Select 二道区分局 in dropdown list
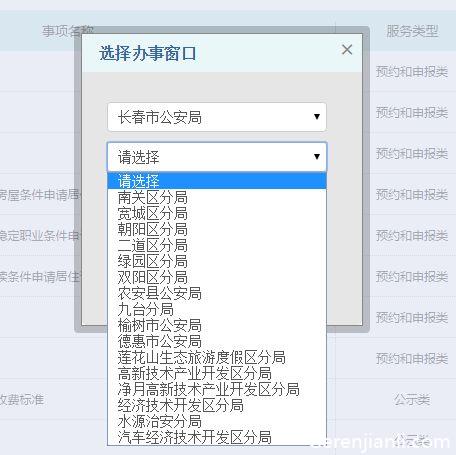Image resolution: width=456 pixels, height=455 pixels. coord(217,245)
